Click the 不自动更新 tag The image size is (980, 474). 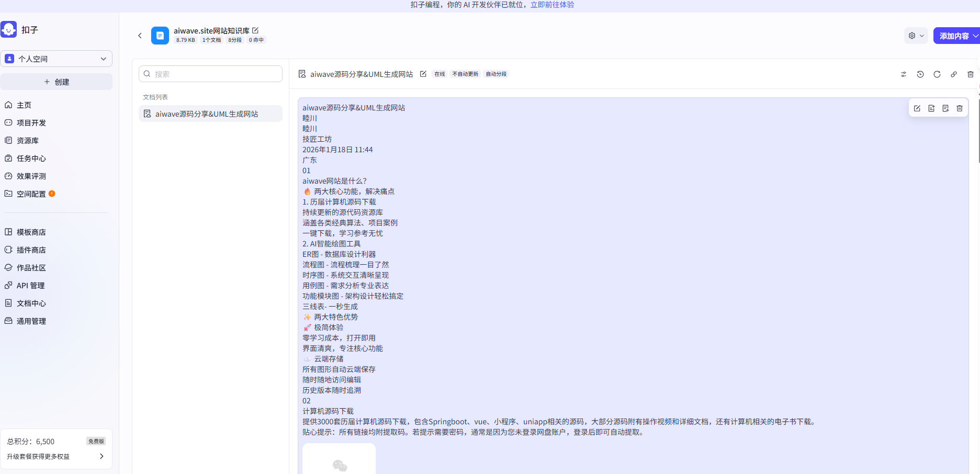pos(465,74)
